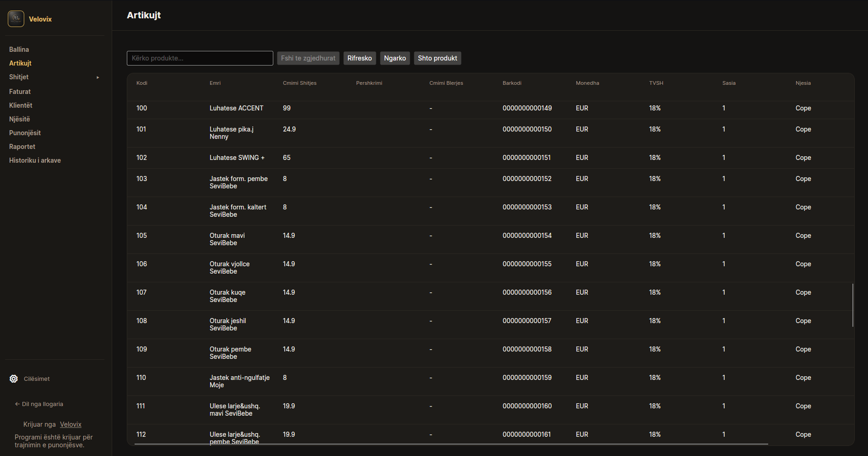This screenshot has height=456, width=868.
Task: Click the Cmimi Shitjes column header
Action: tap(300, 83)
